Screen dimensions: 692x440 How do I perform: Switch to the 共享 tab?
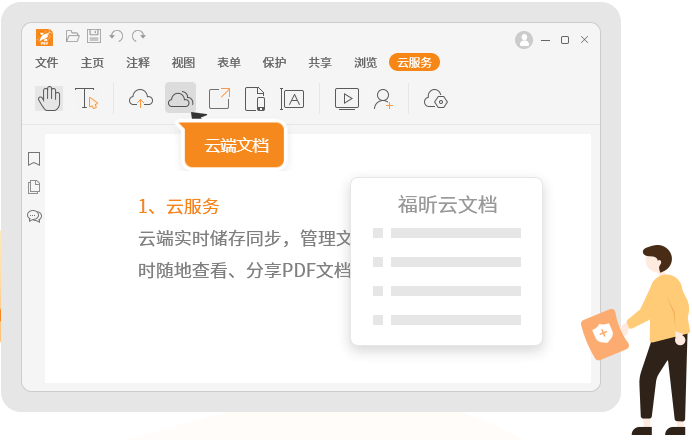point(320,63)
